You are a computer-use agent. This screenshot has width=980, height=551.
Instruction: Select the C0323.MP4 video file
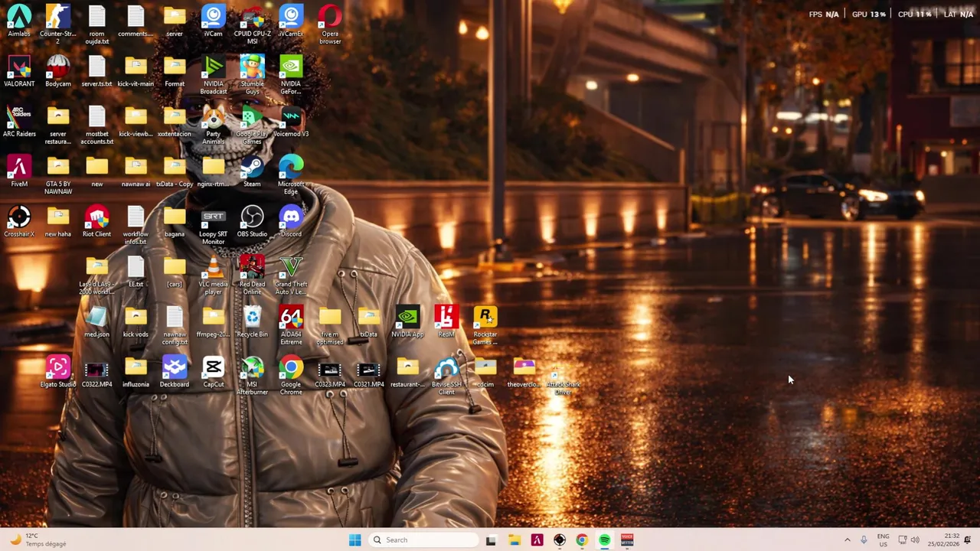coord(330,372)
